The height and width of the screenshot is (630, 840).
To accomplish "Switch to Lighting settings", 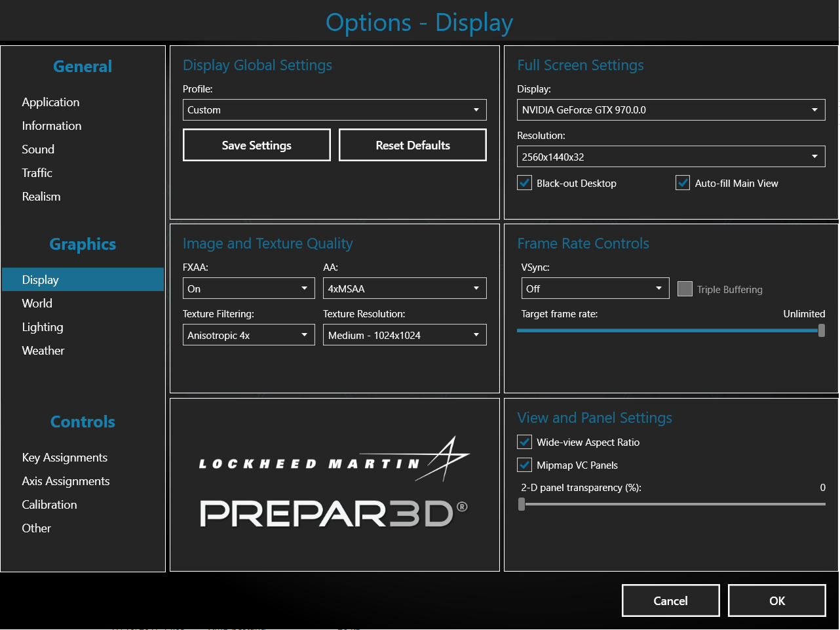I will pyautogui.click(x=43, y=327).
